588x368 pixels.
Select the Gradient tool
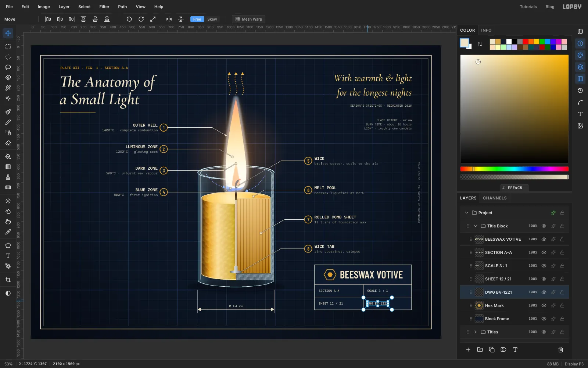pyautogui.click(x=8, y=167)
